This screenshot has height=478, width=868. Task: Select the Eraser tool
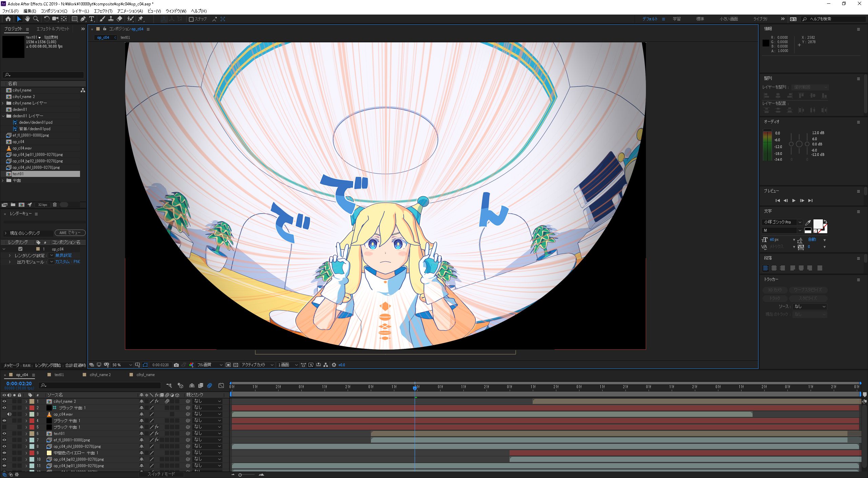[119, 19]
